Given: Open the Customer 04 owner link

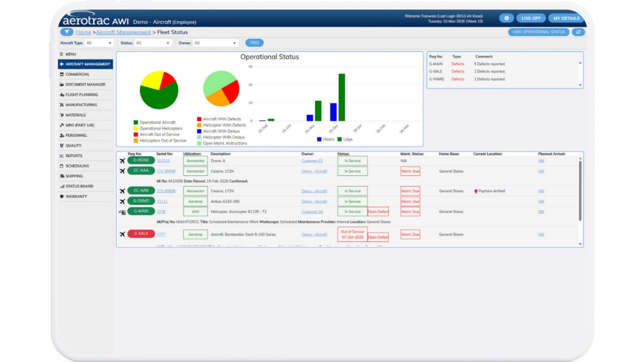Looking at the screenshot, I should click(x=312, y=212).
